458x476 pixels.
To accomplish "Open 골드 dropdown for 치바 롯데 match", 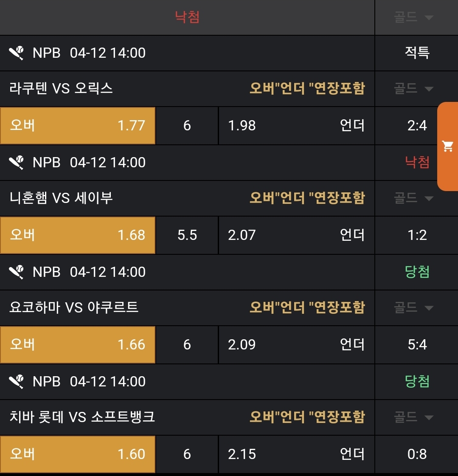I will pyautogui.click(x=413, y=417).
